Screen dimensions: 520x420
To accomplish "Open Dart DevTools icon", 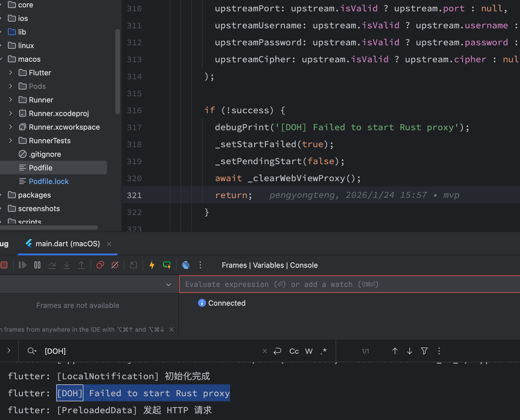I will 186,265.
